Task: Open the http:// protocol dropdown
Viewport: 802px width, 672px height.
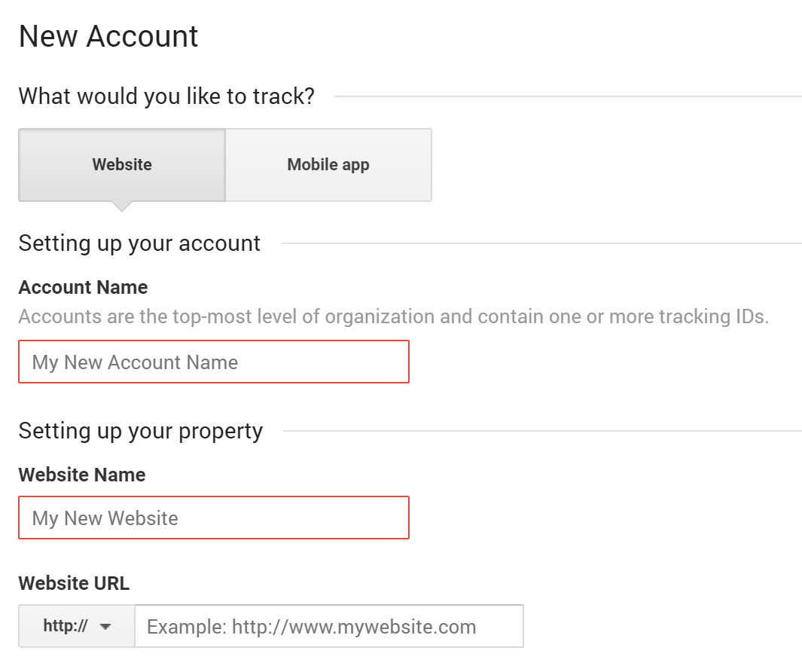Action: point(77,626)
